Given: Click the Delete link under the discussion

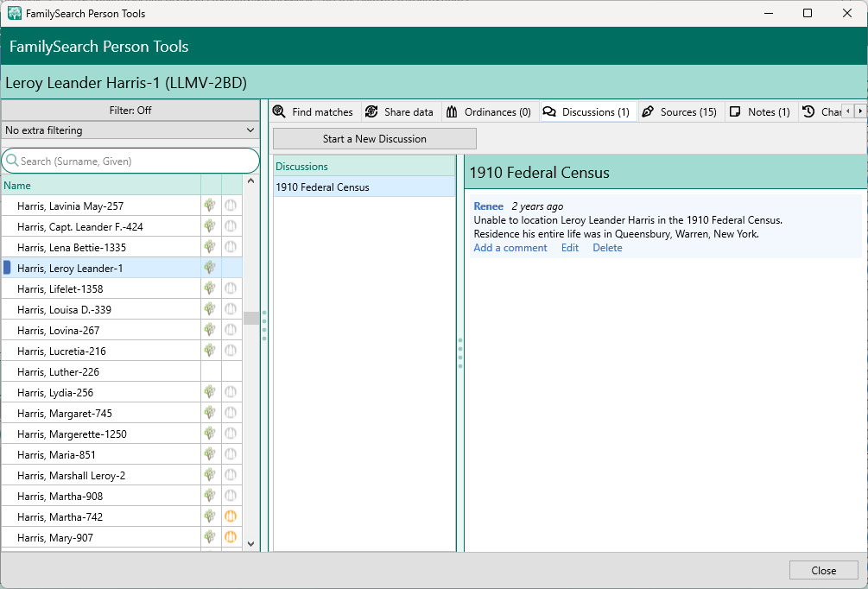Looking at the screenshot, I should click(607, 248).
